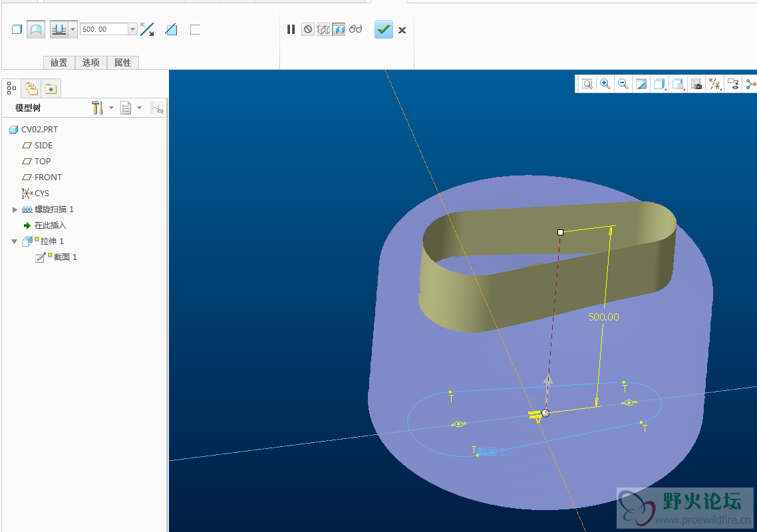Pause the extrude feature tool
This screenshot has height=532, width=757.
(x=291, y=29)
